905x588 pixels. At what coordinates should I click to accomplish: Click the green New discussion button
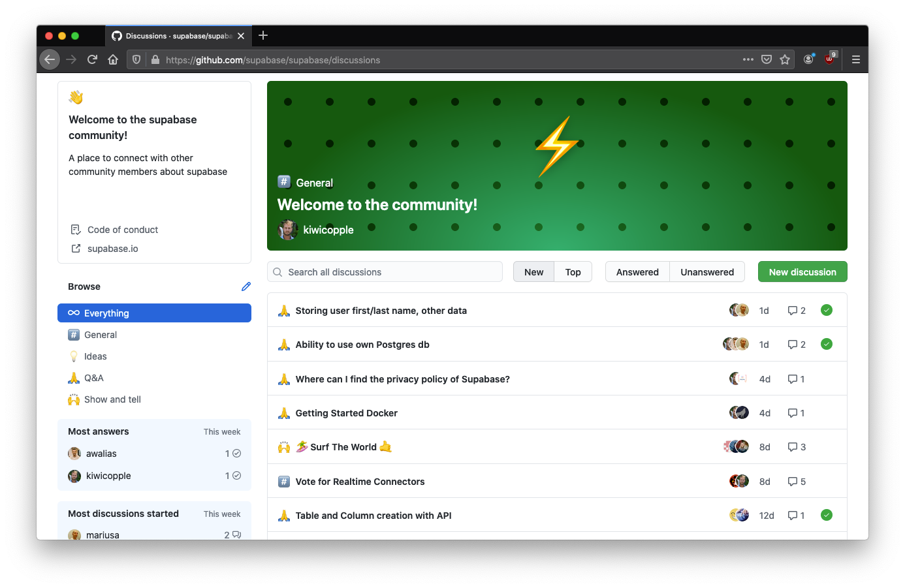click(802, 272)
